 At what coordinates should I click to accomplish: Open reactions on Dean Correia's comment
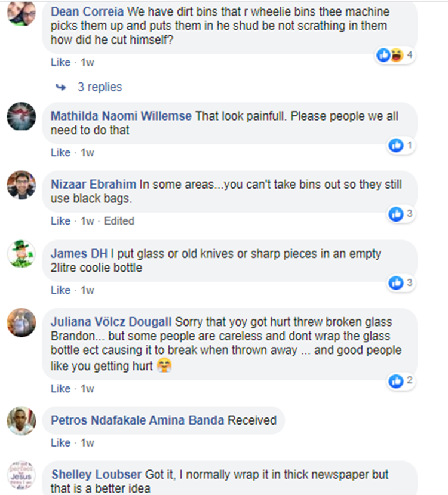(x=395, y=56)
